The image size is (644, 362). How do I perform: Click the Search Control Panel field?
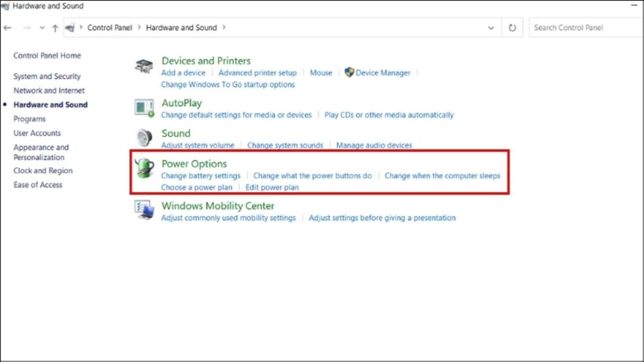coord(586,28)
